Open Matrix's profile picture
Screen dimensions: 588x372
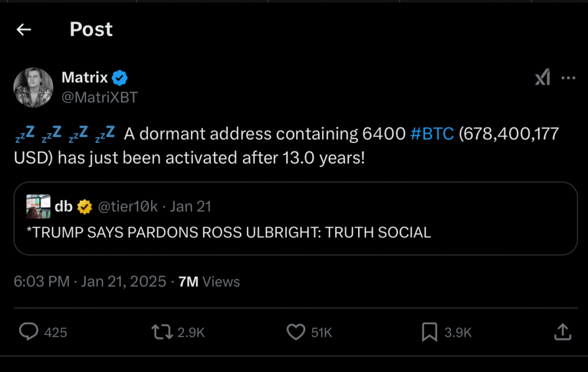click(x=34, y=87)
